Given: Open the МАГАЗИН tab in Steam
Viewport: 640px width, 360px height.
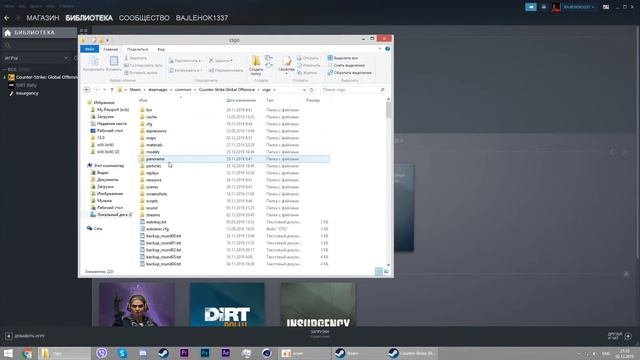Looking at the screenshot, I should 43,18.
